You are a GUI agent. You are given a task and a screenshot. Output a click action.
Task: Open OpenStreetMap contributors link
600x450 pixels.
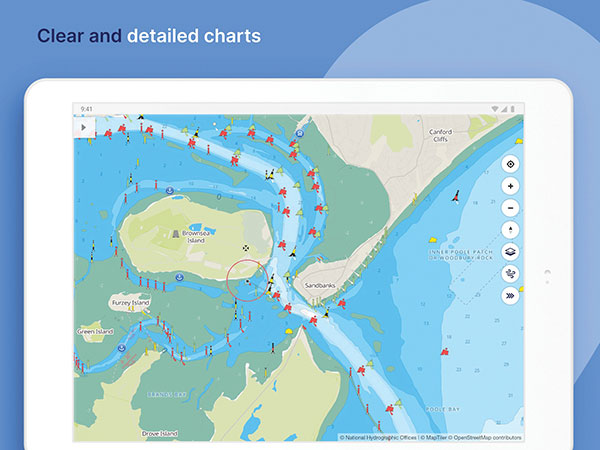(x=485, y=437)
